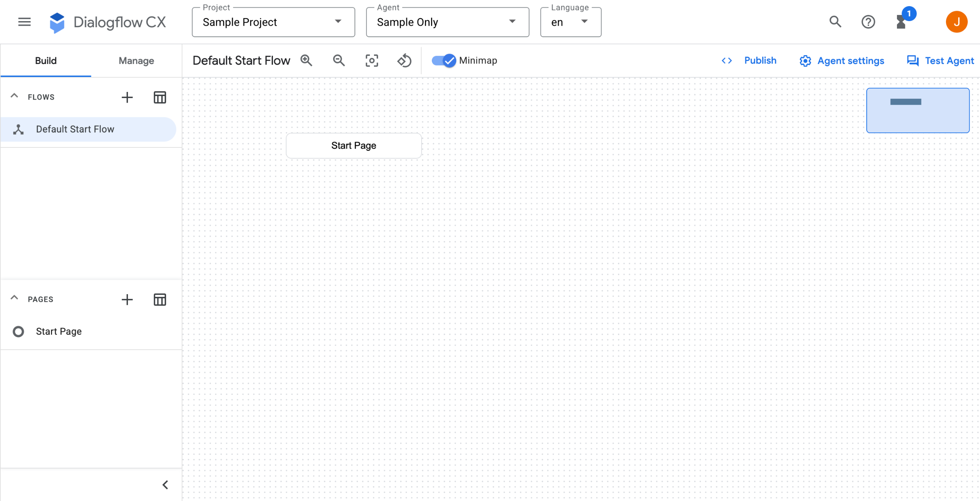
Task: Click the Publish link
Action: pyautogui.click(x=760, y=61)
